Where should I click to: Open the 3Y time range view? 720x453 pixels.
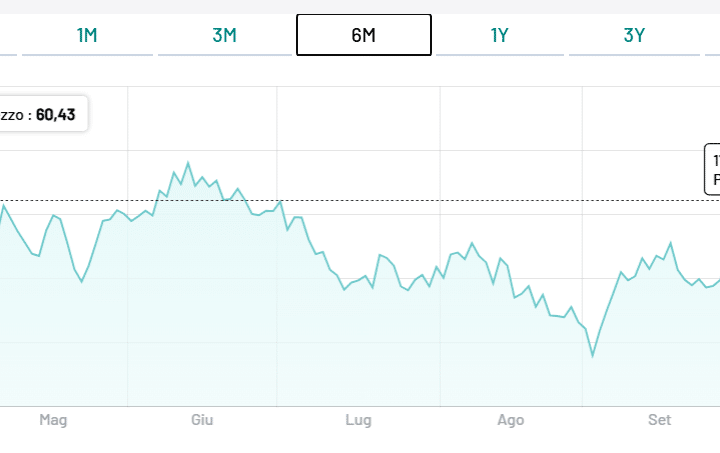point(634,36)
